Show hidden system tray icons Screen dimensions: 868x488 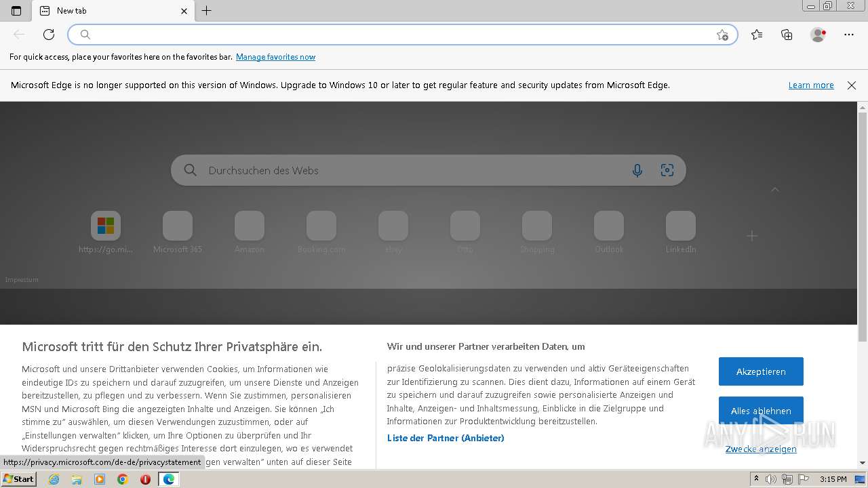click(756, 479)
